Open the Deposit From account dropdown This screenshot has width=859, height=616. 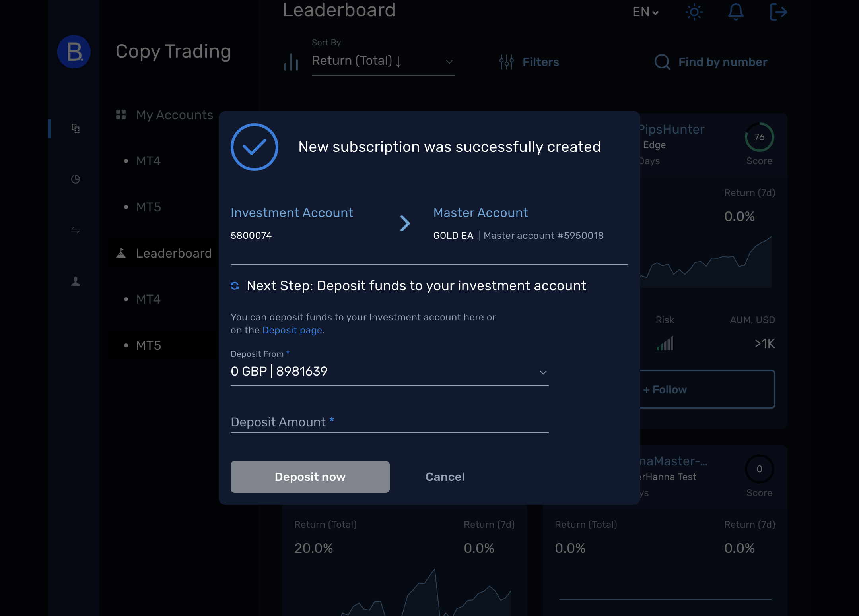[x=390, y=372]
